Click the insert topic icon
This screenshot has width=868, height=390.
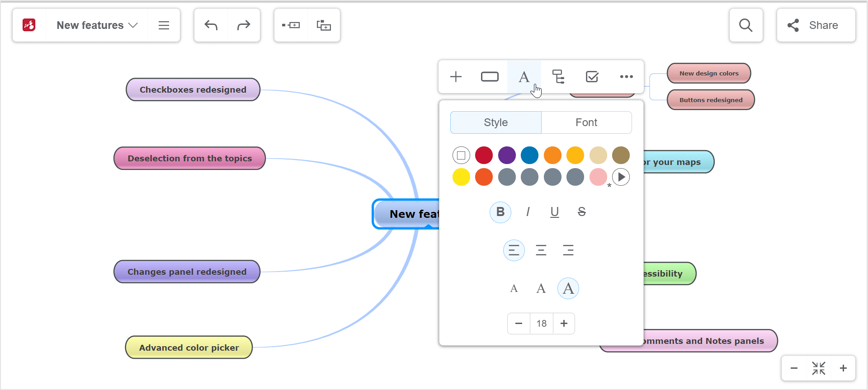pos(291,25)
